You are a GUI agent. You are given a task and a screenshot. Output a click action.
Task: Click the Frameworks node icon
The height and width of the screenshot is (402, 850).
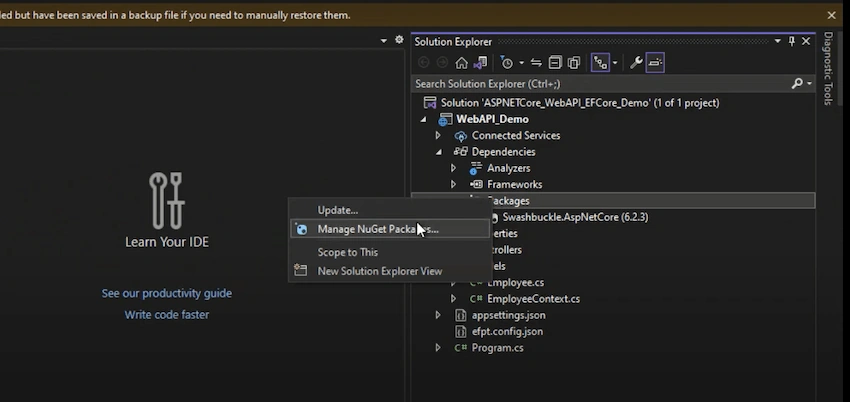pyautogui.click(x=476, y=185)
